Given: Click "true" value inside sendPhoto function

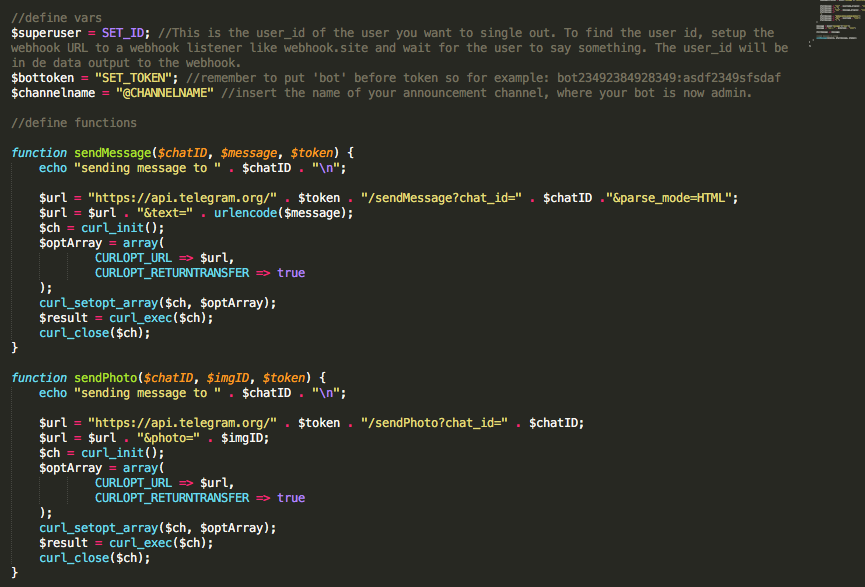Looking at the screenshot, I should pyautogui.click(x=291, y=498).
